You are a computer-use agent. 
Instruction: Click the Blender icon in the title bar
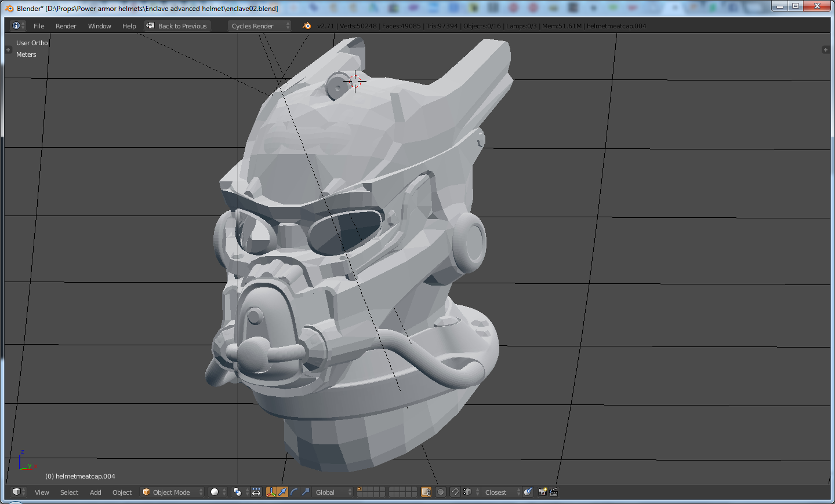pyautogui.click(x=9, y=8)
